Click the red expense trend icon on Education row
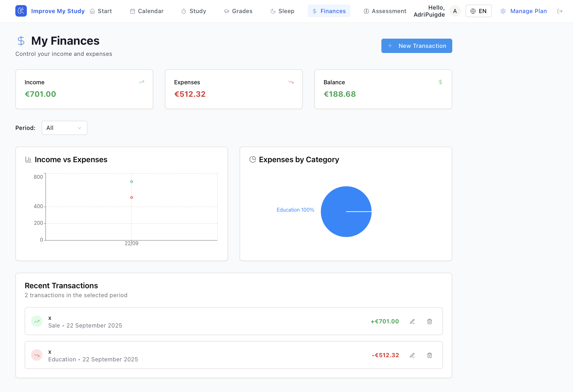 [37, 355]
